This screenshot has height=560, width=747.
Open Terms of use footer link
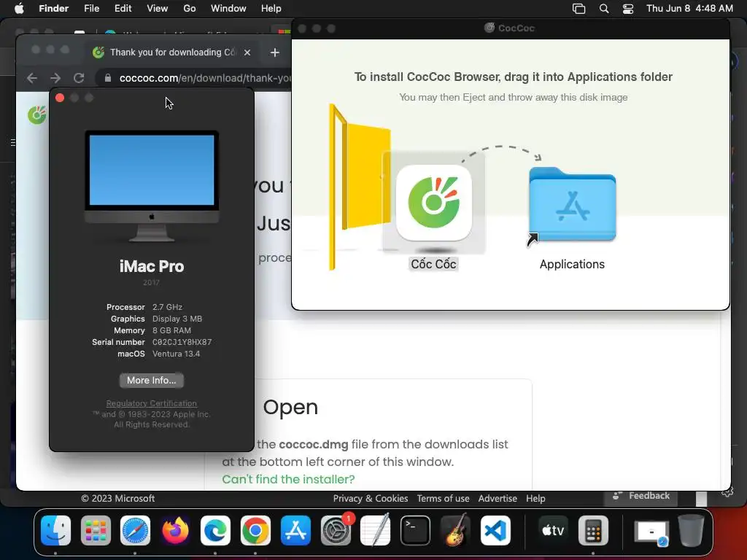pos(443,498)
